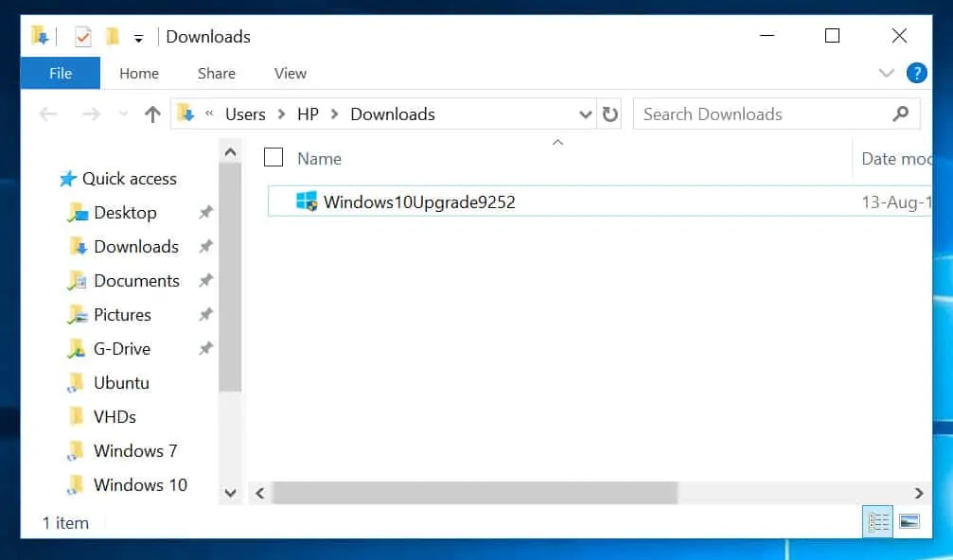
Task: Go forward with the right arrow
Action: (91, 114)
